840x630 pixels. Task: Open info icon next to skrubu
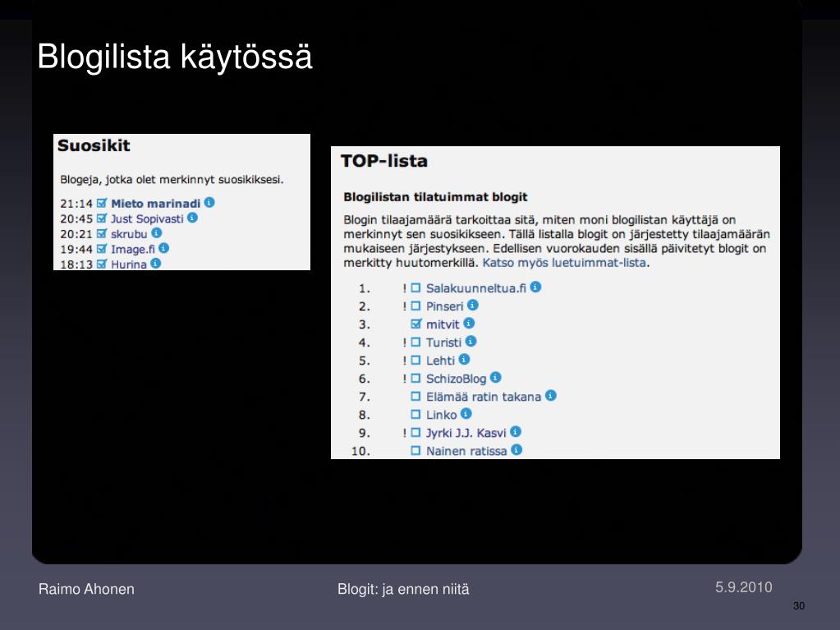point(157,232)
